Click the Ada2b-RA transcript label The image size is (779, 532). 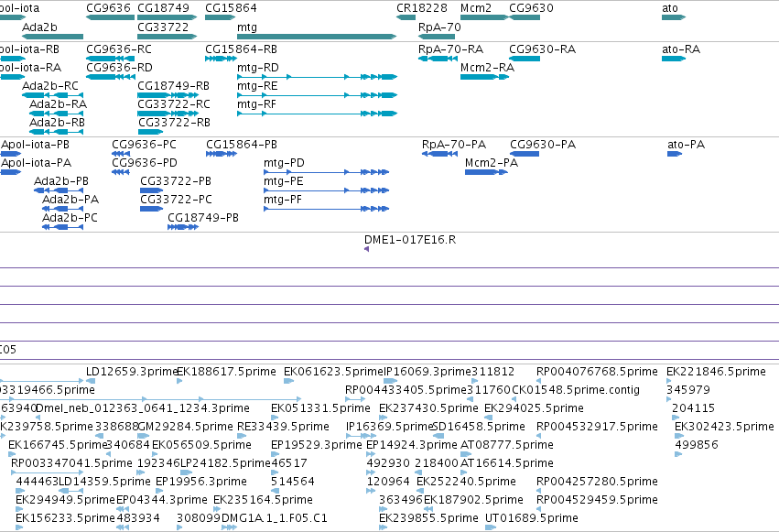tap(58, 104)
